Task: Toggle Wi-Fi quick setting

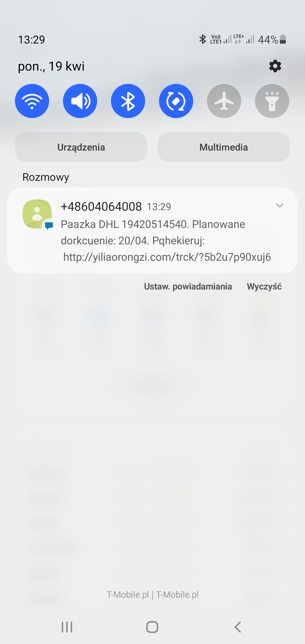Action: (32, 101)
